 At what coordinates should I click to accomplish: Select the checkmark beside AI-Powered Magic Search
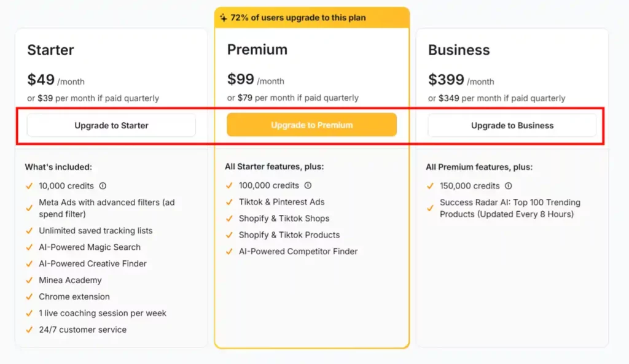(29, 247)
